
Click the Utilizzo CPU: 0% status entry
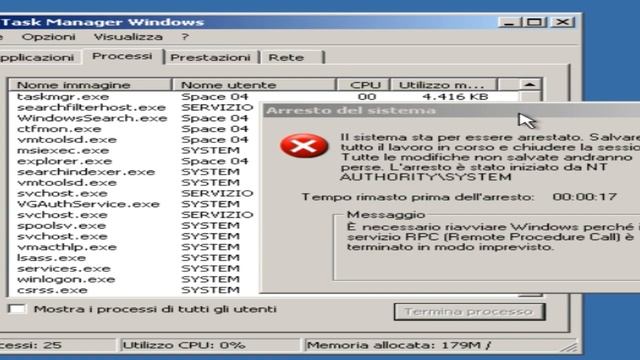click(x=210, y=345)
